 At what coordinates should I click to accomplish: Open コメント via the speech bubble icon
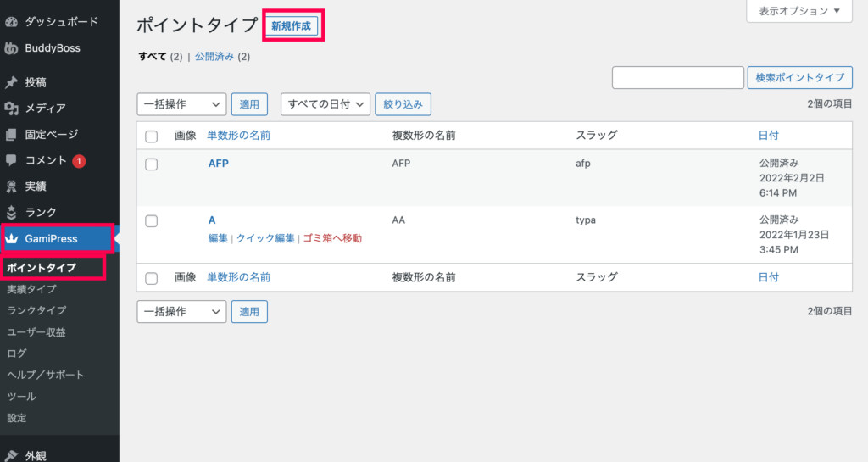click(x=11, y=160)
